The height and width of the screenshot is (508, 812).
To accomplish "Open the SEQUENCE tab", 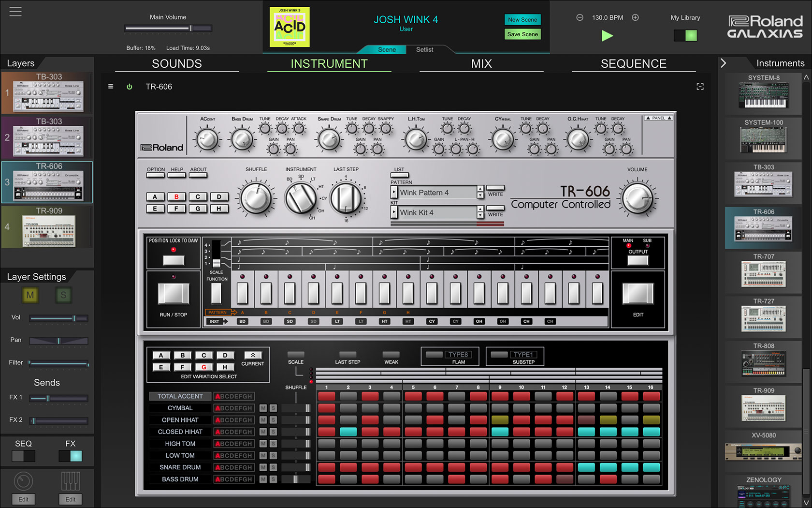I will tap(634, 64).
